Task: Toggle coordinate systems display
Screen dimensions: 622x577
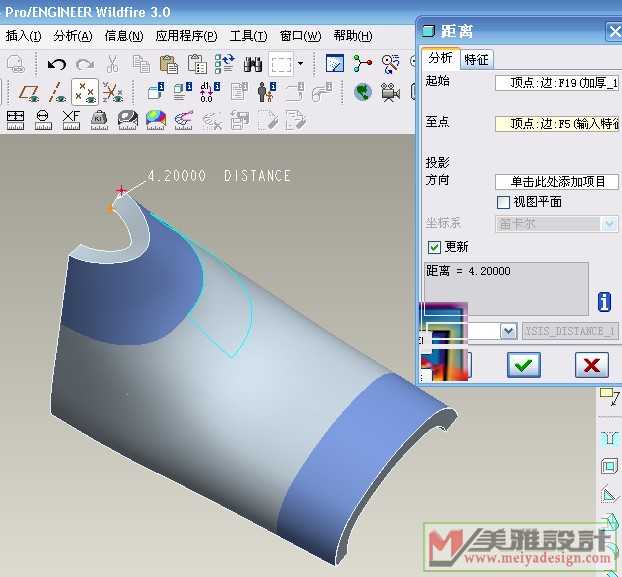Action: pos(113,93)
